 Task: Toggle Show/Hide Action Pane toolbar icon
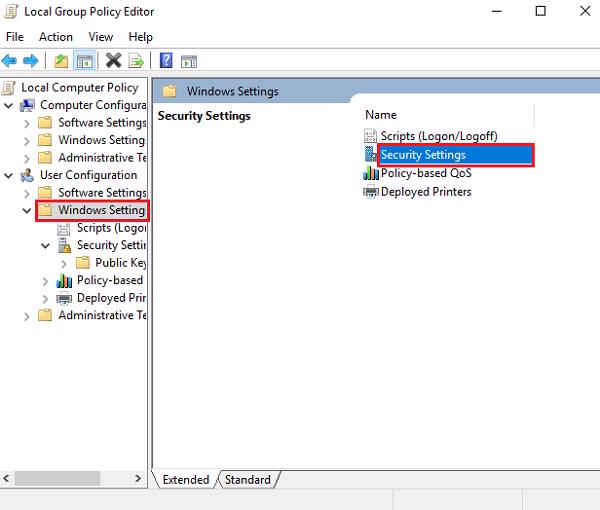coord(187,61)
